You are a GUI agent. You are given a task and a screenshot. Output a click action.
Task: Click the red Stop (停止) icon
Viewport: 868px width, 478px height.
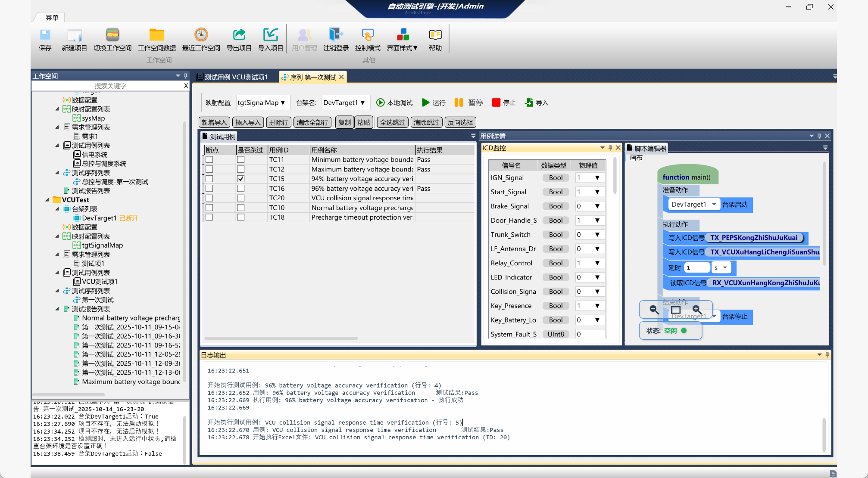coord(496,102)
